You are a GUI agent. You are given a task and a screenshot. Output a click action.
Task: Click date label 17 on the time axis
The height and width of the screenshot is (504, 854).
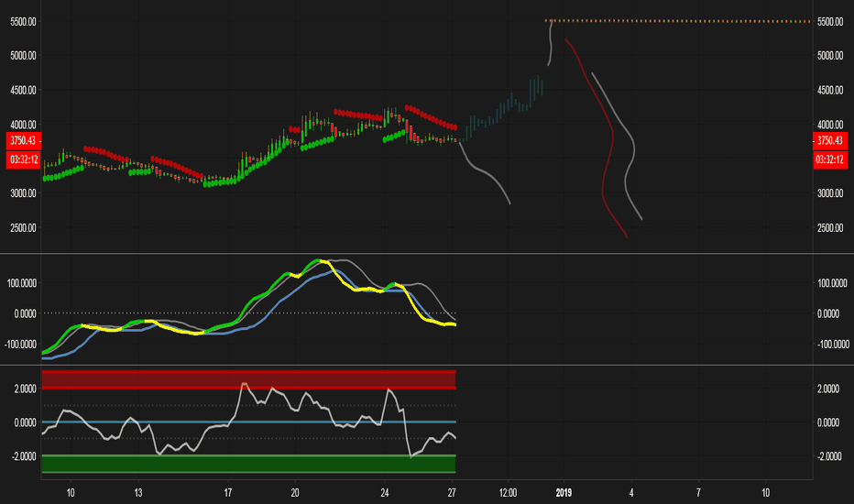(227, 493)
